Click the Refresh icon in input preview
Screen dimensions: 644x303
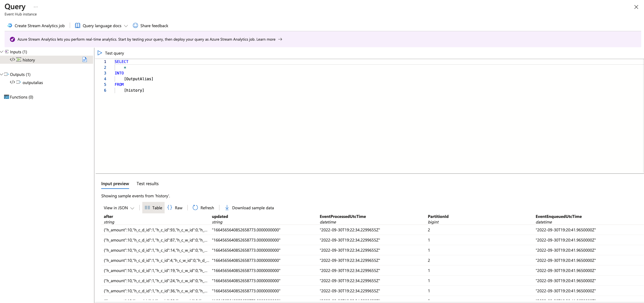point(195,208)
